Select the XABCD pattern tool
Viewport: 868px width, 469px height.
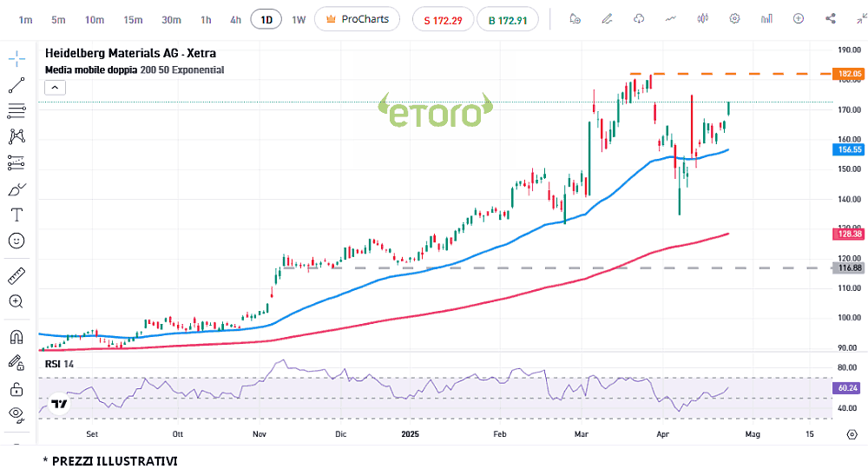[16, 136]
